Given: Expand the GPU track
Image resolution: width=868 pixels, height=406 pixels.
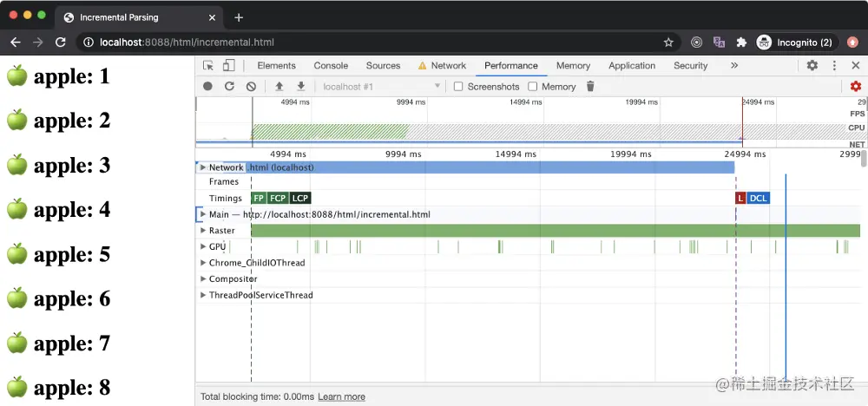Looking at the screenshot, I should tap(203, 246).
